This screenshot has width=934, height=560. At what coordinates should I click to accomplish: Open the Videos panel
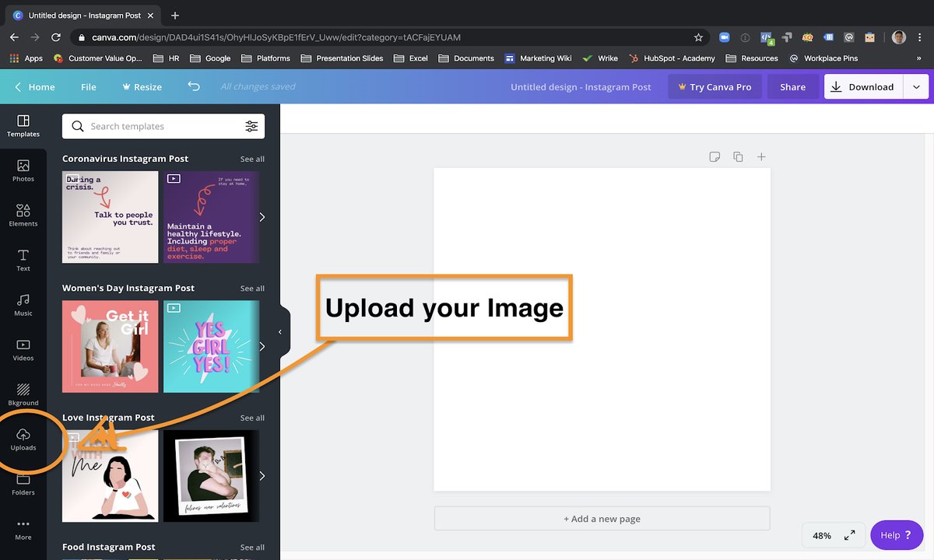[23, 350]
